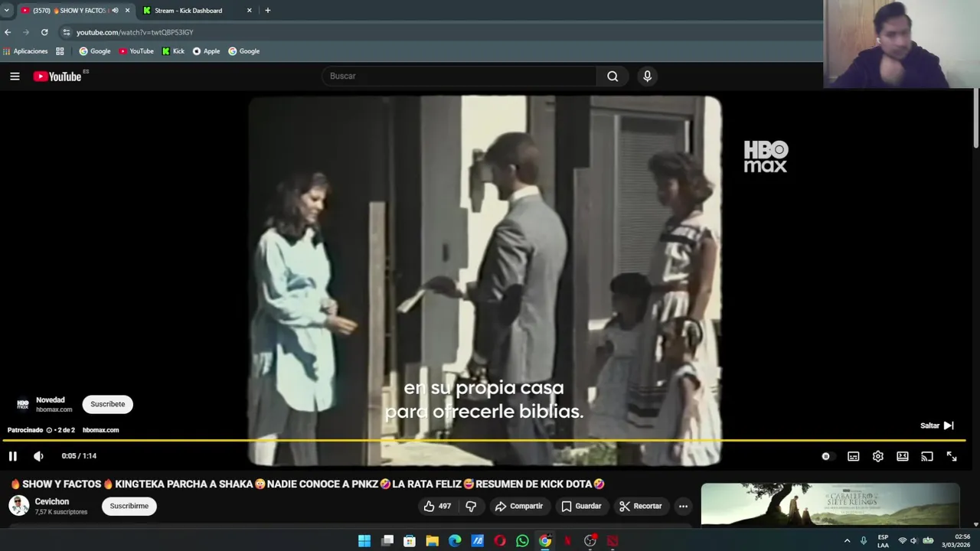Cast the video with the Chromecast icon

point(927,456)
